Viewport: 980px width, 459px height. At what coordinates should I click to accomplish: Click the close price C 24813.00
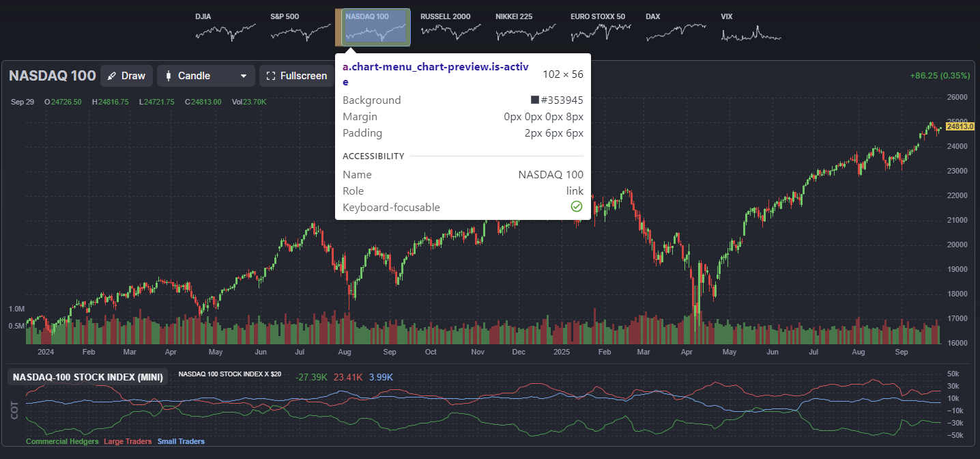tap(203, 102)
